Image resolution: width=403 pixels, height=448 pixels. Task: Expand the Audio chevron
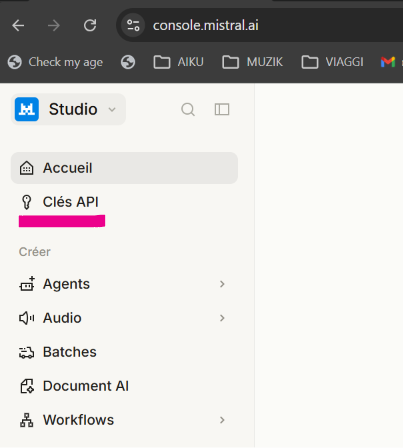tap(222, 318)
